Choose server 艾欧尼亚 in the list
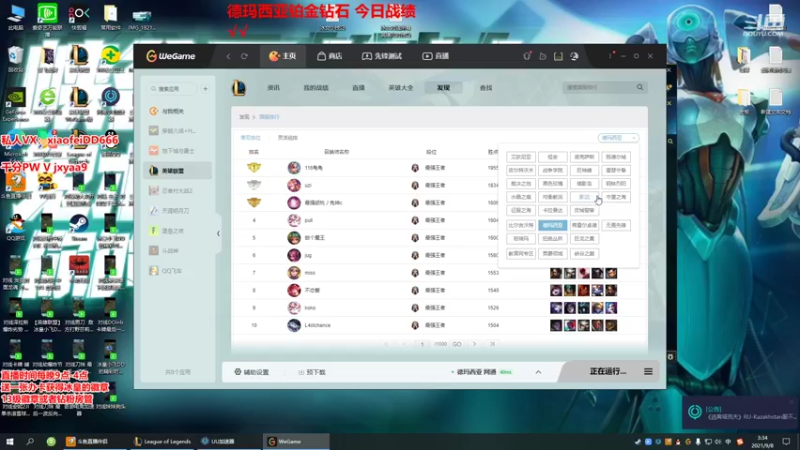Screen dimensions: 800x450 click(521, 157)
